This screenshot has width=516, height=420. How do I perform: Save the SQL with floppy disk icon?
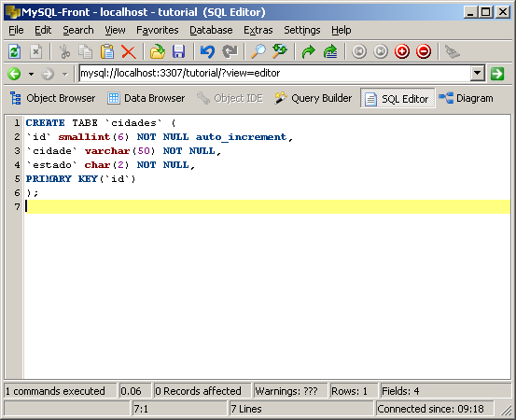point(179,51)
